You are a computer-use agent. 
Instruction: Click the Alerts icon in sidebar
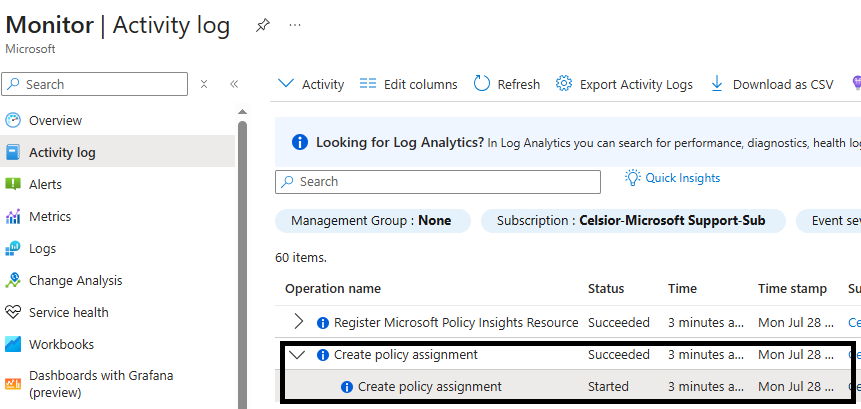[13, 184]
